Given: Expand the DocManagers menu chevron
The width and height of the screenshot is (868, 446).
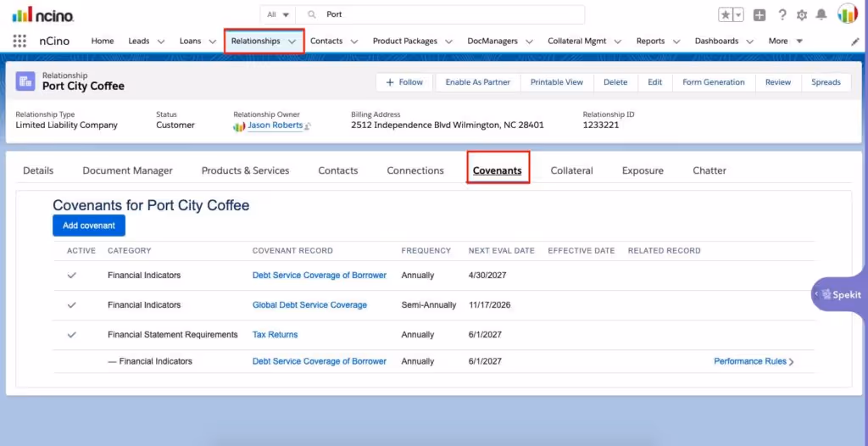Looking at the screenshot, I should [x=529, y=42].
